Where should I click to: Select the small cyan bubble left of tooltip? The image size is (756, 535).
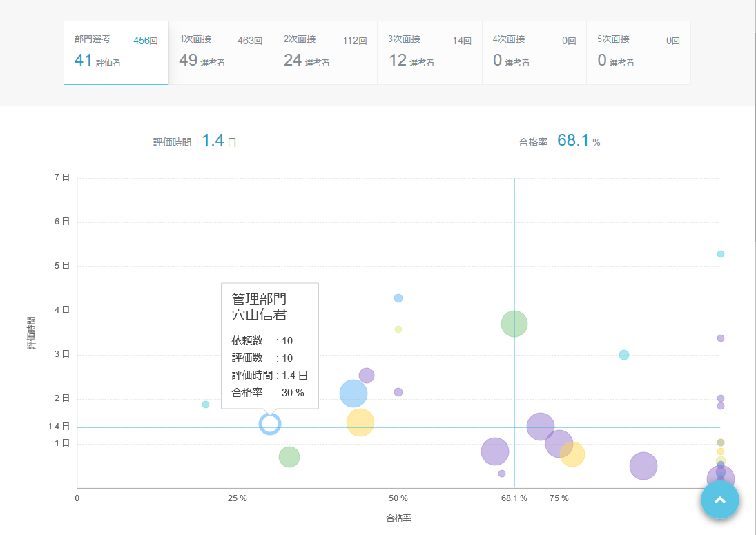point(206,405)
